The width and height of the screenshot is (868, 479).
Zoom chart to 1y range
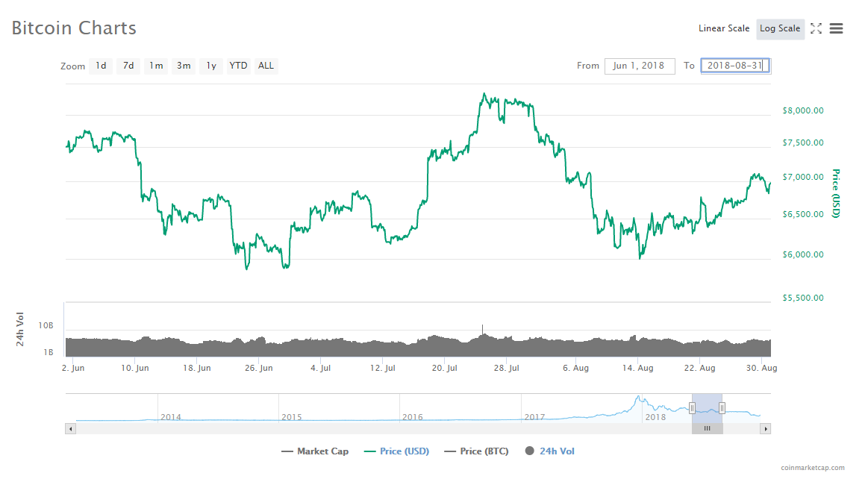coord(211,66)
